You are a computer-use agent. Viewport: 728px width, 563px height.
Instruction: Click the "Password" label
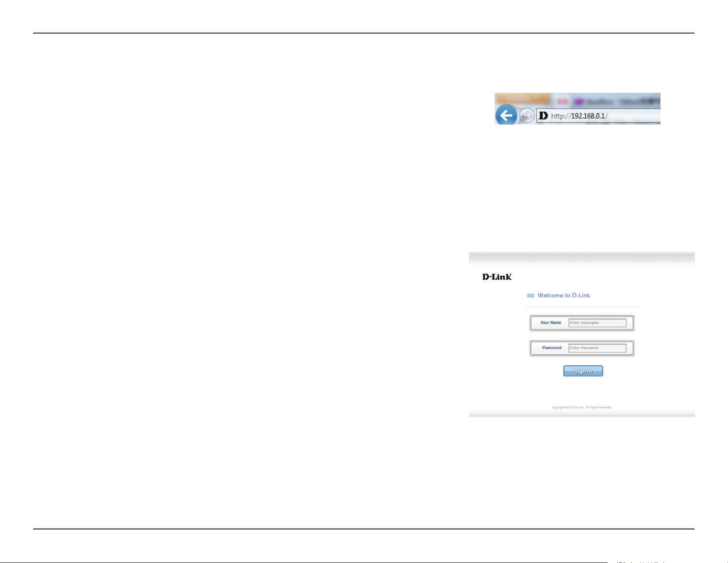pos(552,348)
